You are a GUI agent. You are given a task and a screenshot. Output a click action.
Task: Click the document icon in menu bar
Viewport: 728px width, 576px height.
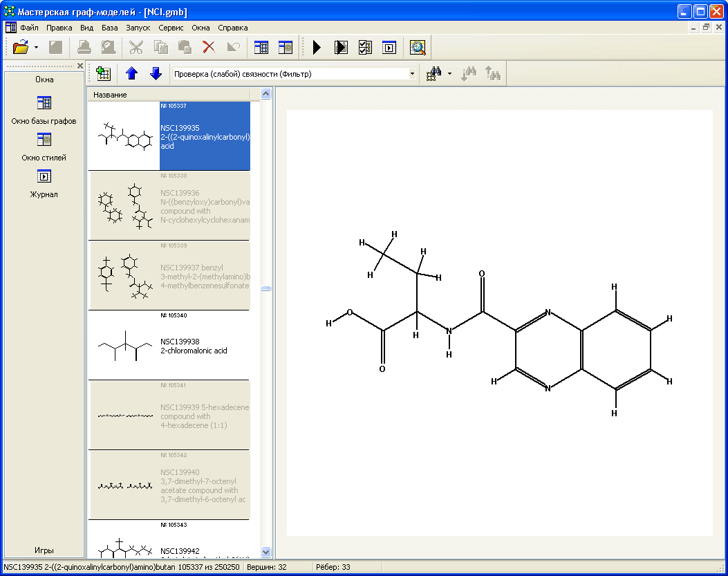(10, 28)
